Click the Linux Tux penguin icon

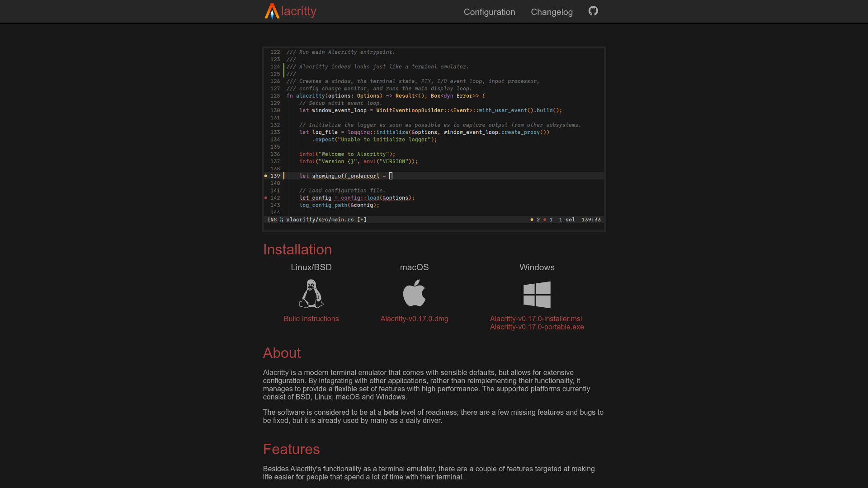[311, 294]
